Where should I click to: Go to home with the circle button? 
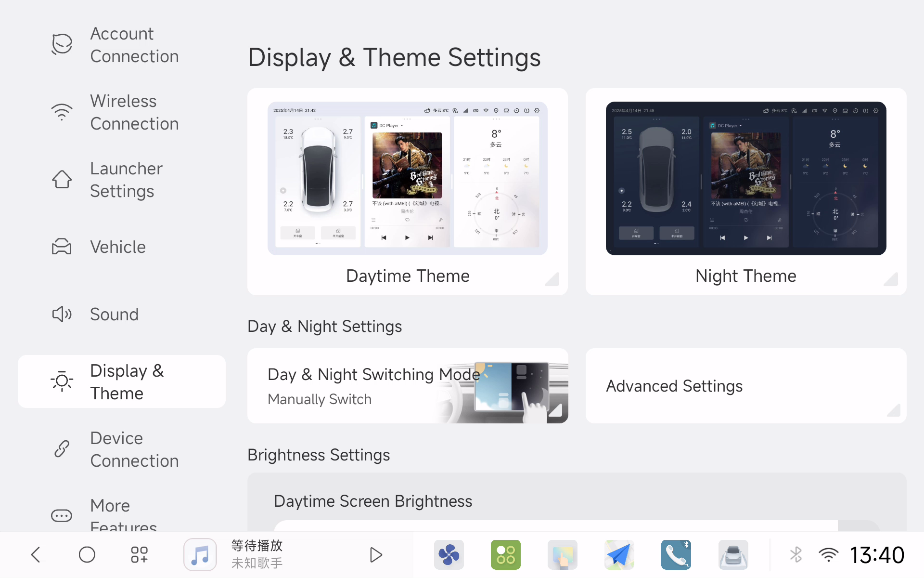tap(87, 555)
